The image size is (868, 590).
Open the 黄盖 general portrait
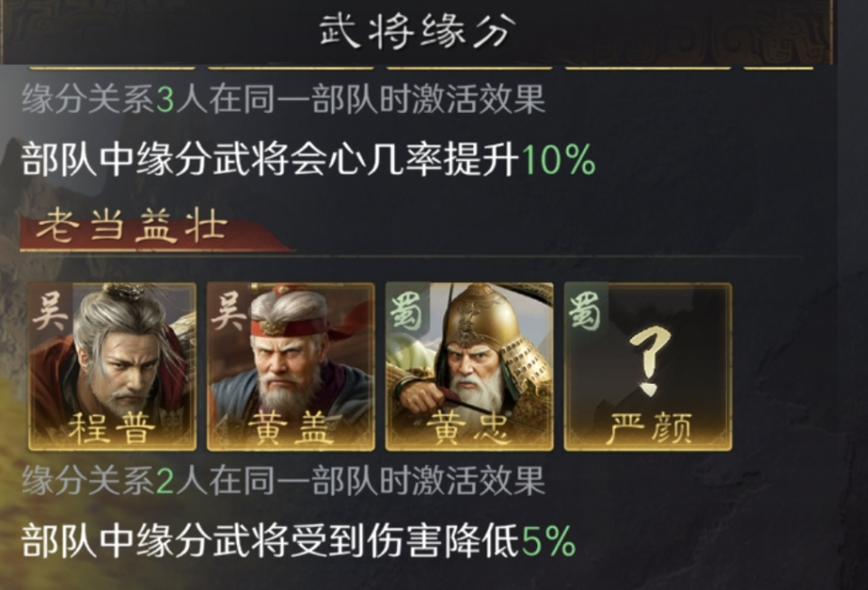tap(290, 367)
